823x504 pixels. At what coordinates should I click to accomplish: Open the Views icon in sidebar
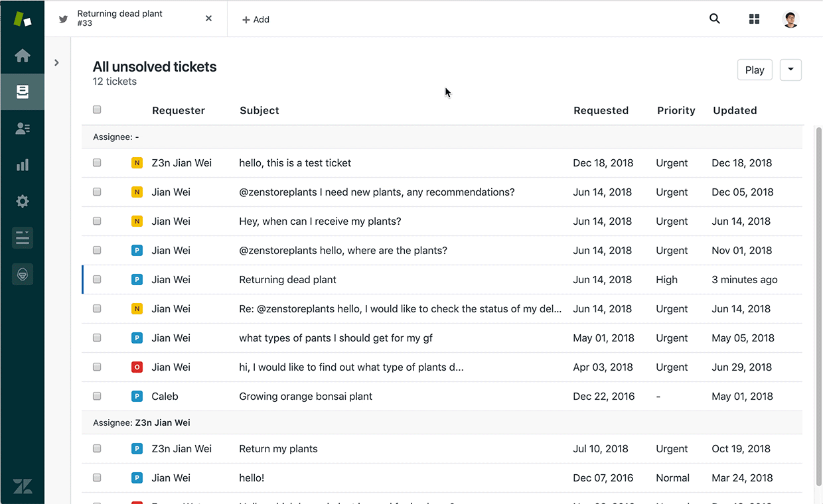23,92
